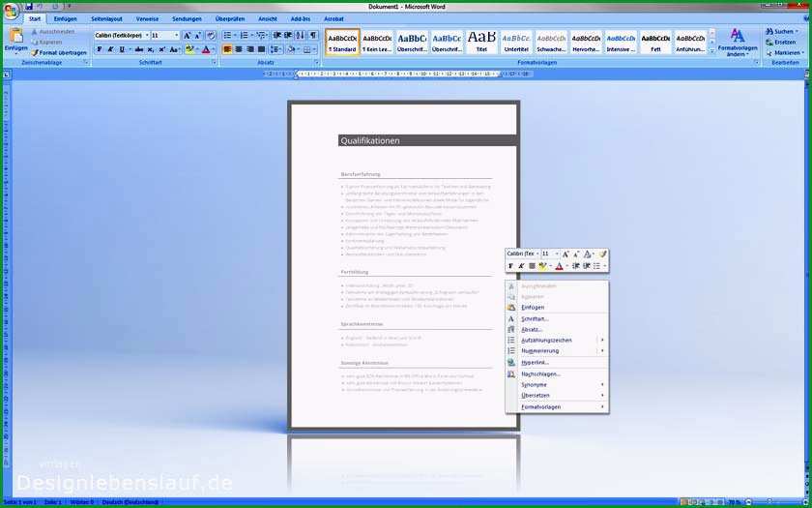The image size is (812, 508).
Task: Clear formatting with eraser icon
Action: pyautogui.click(x=211, y=35)
